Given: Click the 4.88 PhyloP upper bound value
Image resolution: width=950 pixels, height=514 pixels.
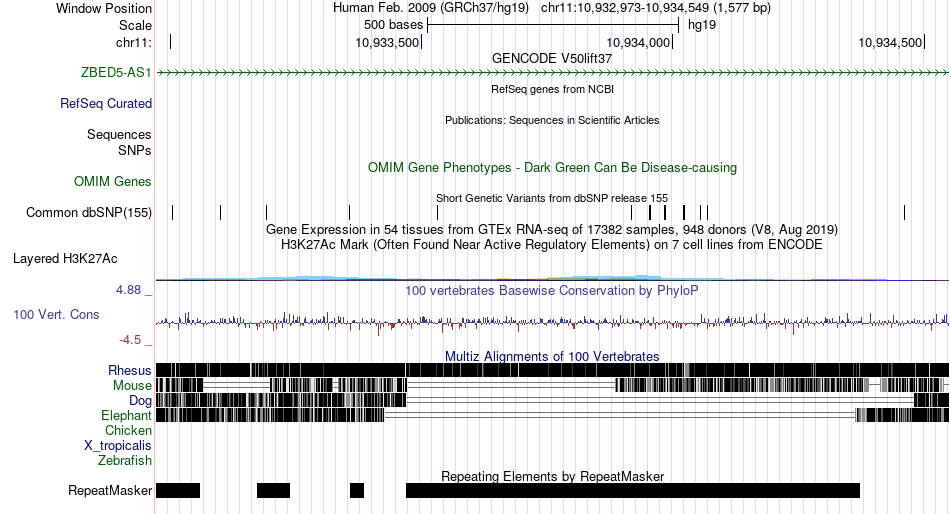Looking at the screenshot, I should (x=128, y=290).
